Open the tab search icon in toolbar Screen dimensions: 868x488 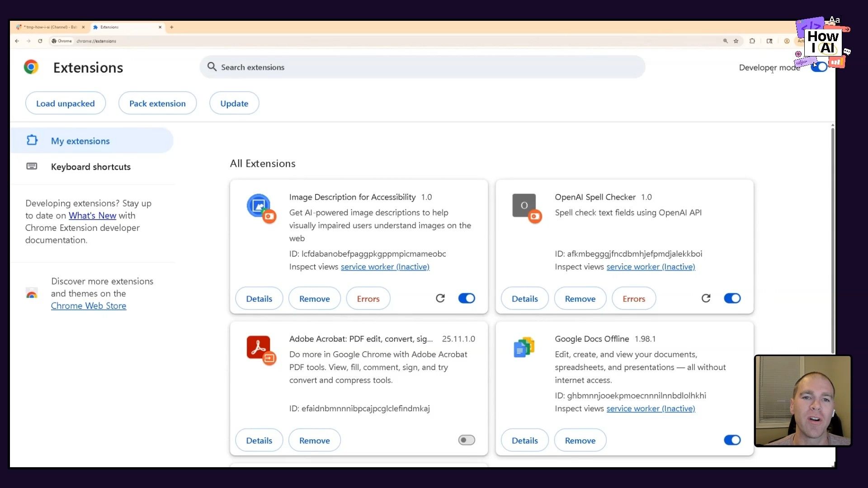(x=769, y=41)
